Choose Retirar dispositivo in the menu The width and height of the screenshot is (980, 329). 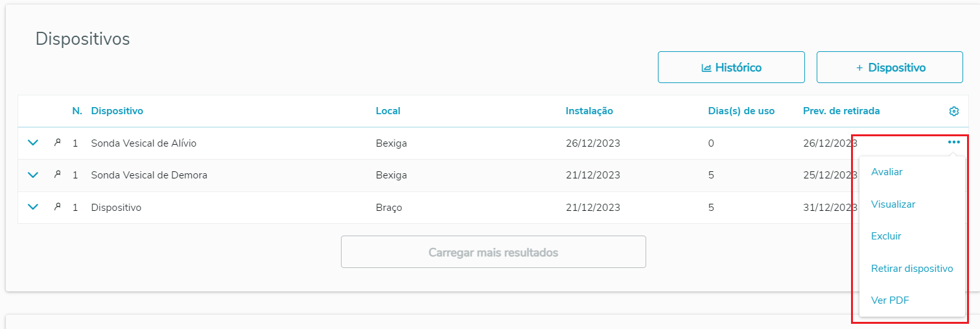point(912,269)
